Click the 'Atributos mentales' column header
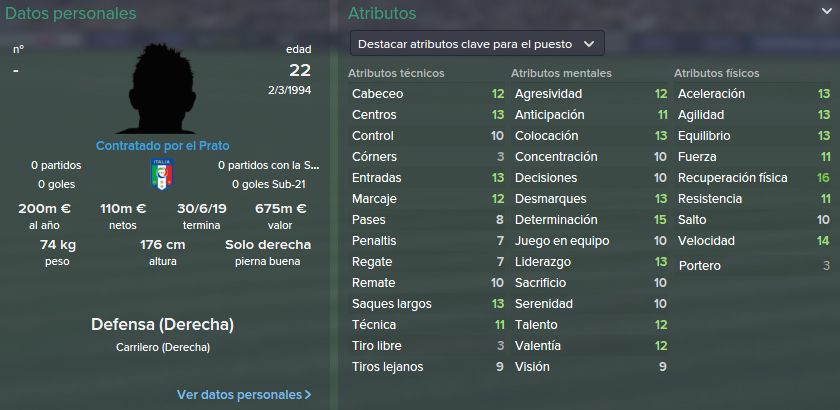 pos(561,73)
